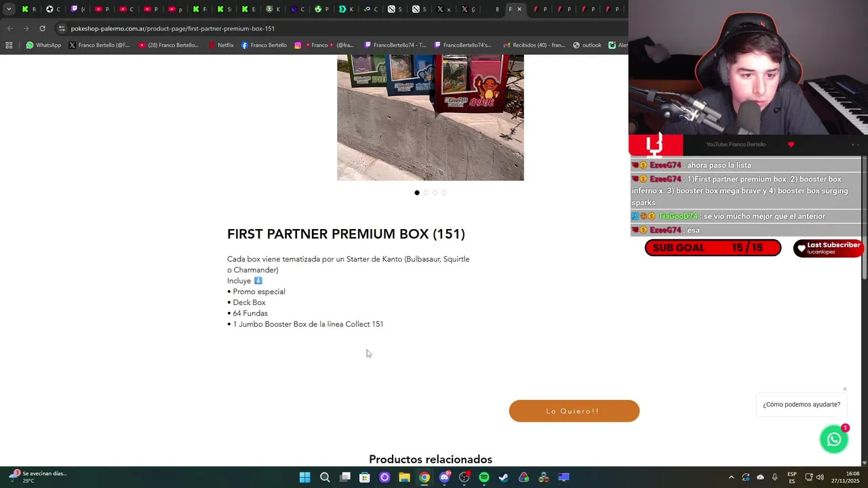Image resolution: width=868 pixels, height=488 pixels.
Task: Click the Last Subscriber badge
Action: click(828, 248)
